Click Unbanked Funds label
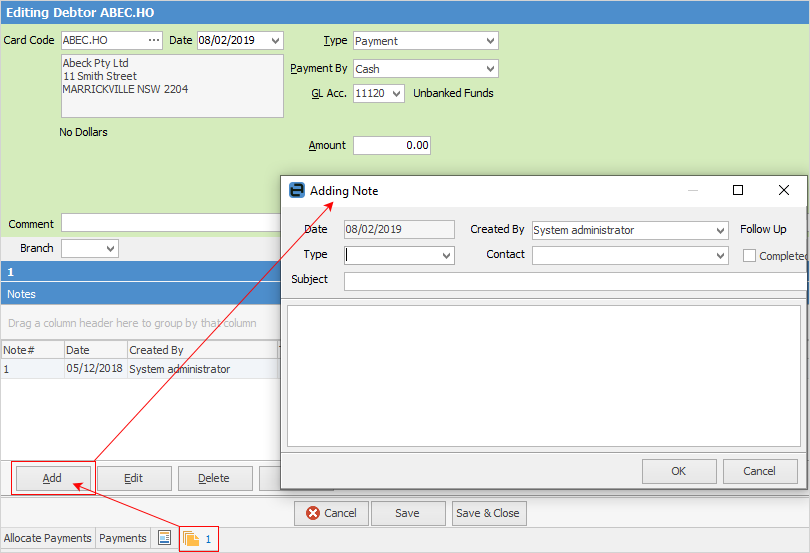This screenshot has width=810, height=553. (x=453, y=93)
